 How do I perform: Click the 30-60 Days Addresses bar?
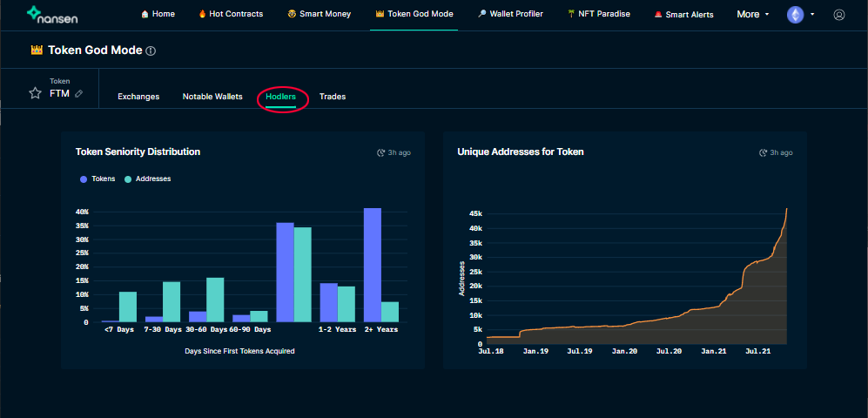point(215,300)
